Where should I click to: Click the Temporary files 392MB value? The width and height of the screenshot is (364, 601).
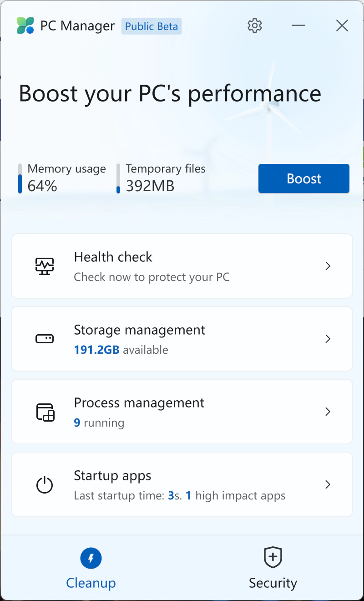(x=150, y=186)
